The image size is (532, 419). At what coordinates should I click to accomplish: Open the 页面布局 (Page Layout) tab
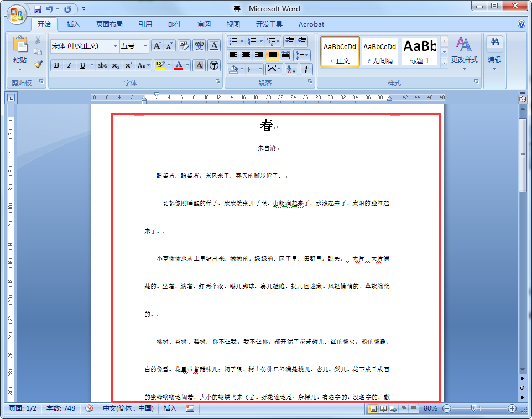pos(109,24)
